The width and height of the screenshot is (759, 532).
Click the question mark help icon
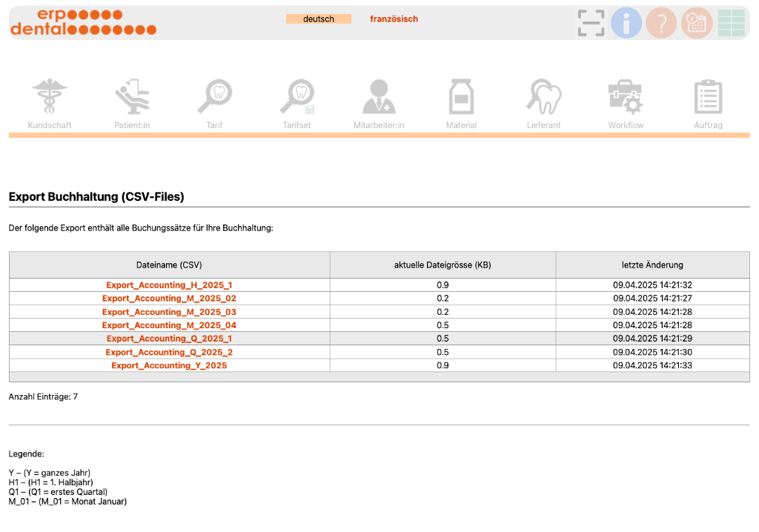pos(661,23)
